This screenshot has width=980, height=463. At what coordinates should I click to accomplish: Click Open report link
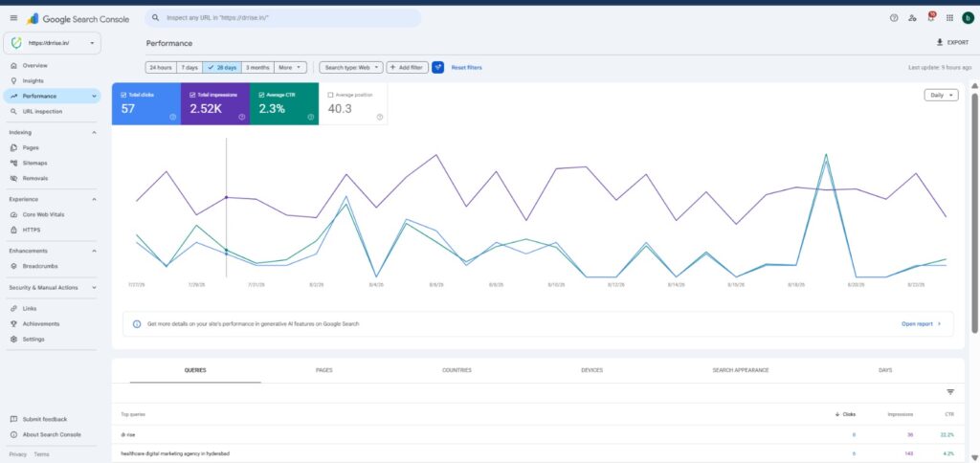coord(921,323)
